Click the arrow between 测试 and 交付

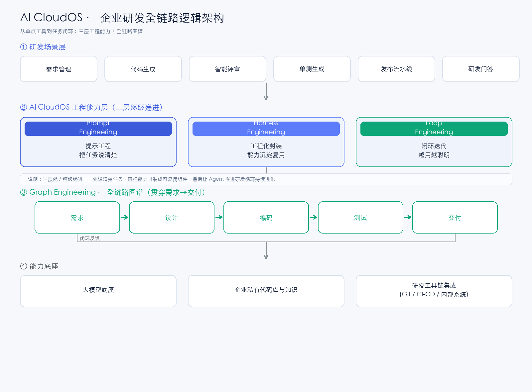(408, 217)
